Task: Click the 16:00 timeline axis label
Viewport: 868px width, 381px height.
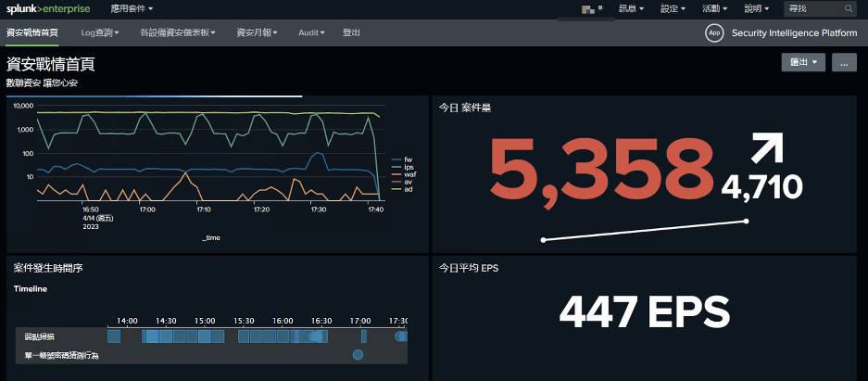Action: pos(283,321)
